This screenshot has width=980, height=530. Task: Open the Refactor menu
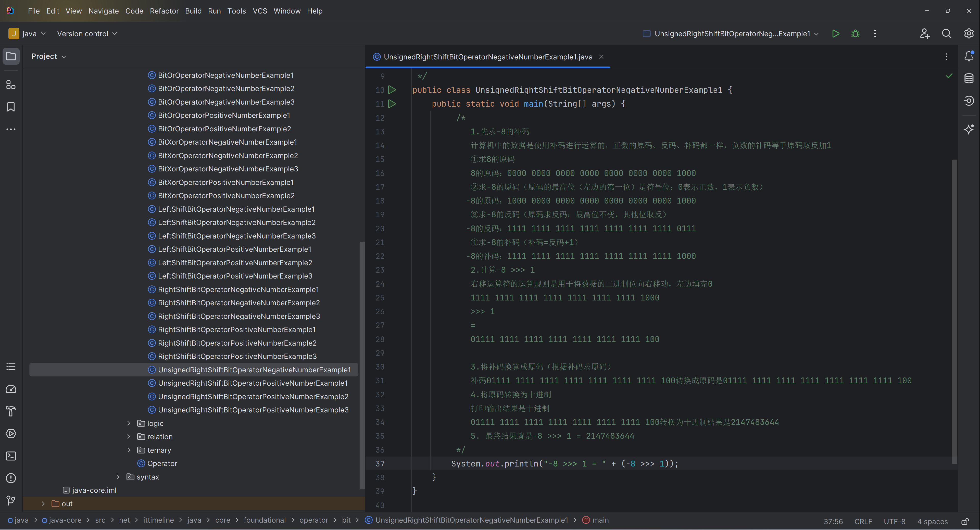click(x=164, y=11)
